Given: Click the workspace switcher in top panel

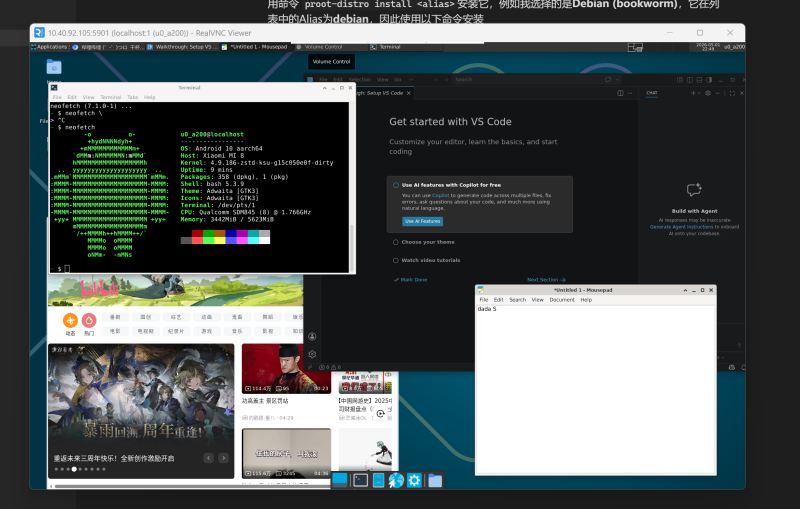Looking at the screenshot, I should [635, 47].
